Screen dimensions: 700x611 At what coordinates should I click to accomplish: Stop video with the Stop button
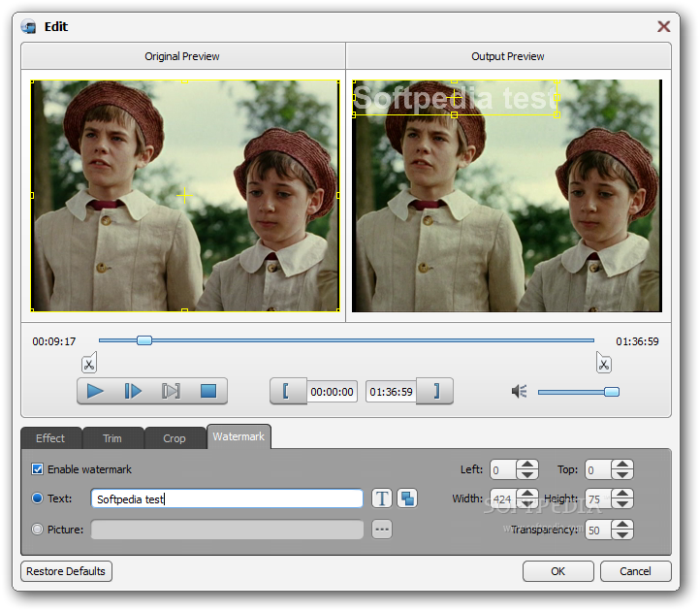point(208,391)
